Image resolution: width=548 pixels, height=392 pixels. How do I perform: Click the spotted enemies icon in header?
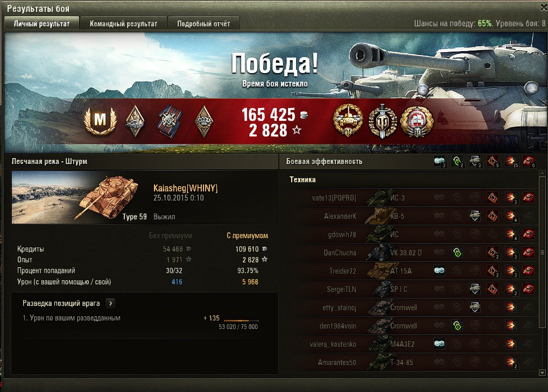coord(439,161)
